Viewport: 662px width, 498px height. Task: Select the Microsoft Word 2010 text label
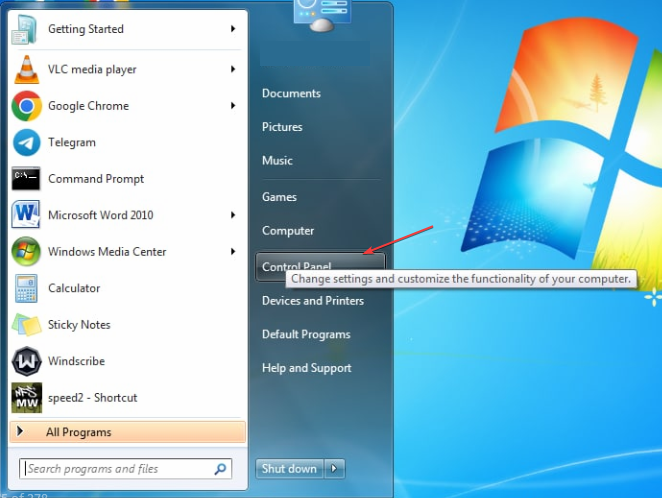100,215
